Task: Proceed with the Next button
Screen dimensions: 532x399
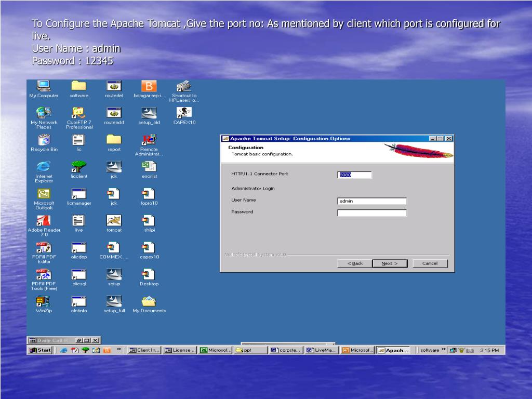Action: coord(390,263)
